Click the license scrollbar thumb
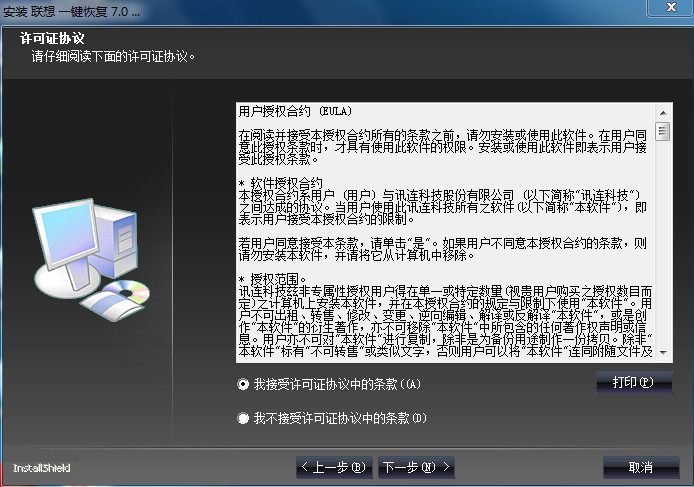The image size is (694, 487). (664, 130)
